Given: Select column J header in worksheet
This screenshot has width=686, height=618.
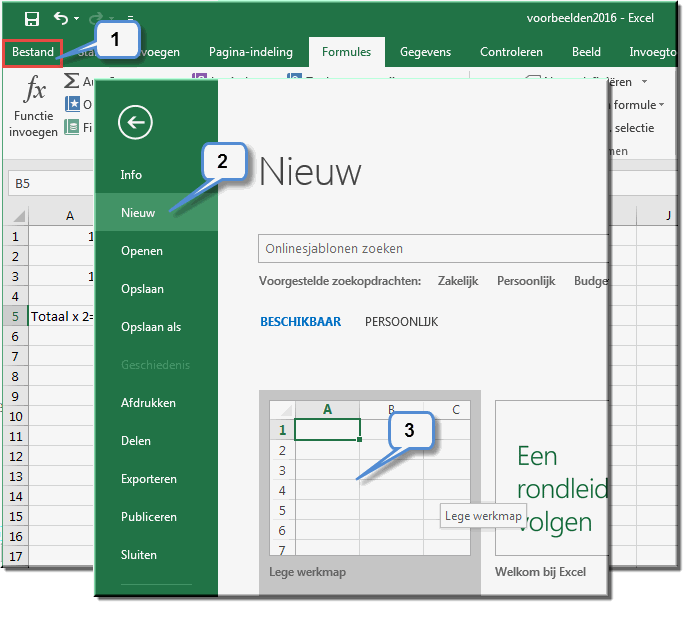Looking at the screenshot, I should pyautogui.click(x=656, y=216).
